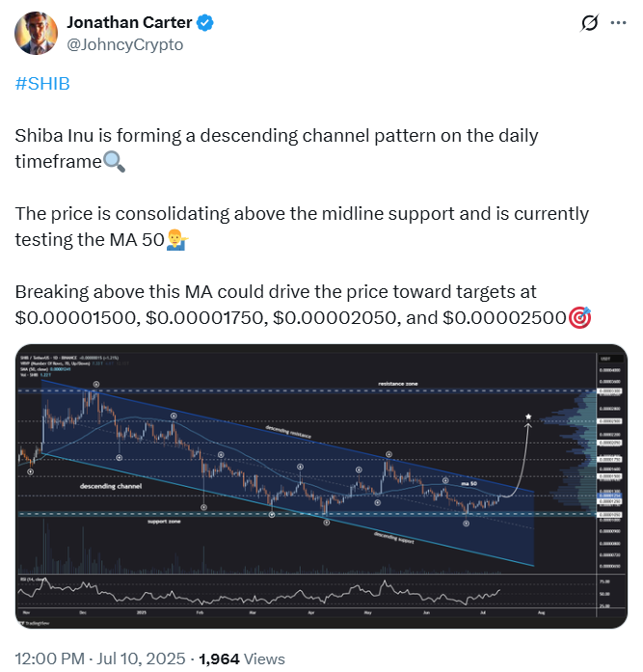This screenshot has height=672, width=643.
Task: Click the 'ma 50' label on the chart
Action: click(469, 483)
